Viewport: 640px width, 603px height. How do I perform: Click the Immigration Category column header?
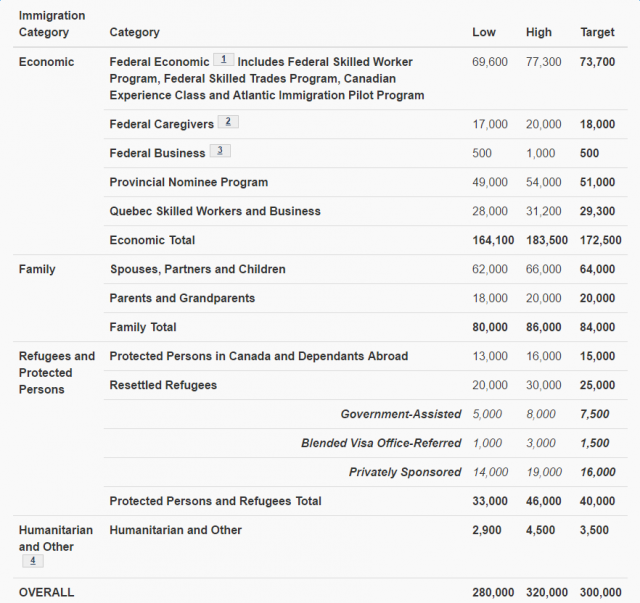(x=52, y=24)
